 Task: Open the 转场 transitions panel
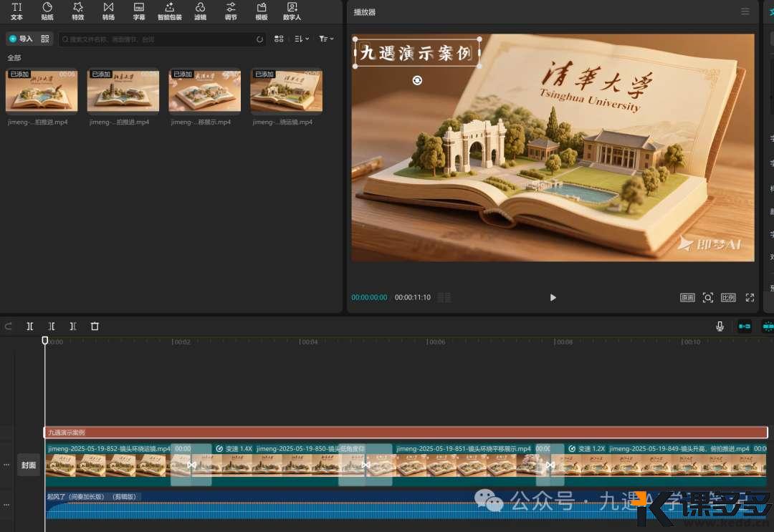pos(108,11)
